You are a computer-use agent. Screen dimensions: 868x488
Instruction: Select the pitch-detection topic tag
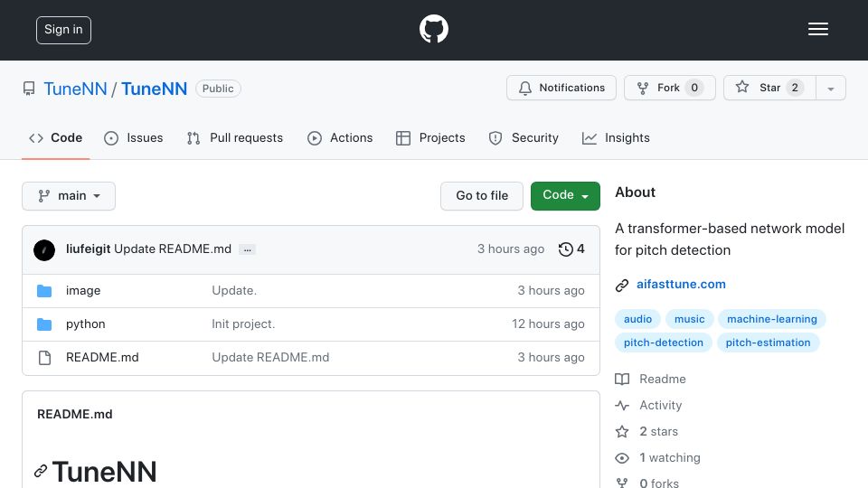(663, 343)
